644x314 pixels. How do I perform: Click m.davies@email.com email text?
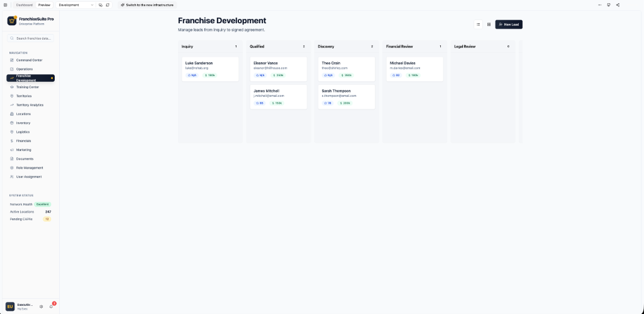tap(405, 68)
